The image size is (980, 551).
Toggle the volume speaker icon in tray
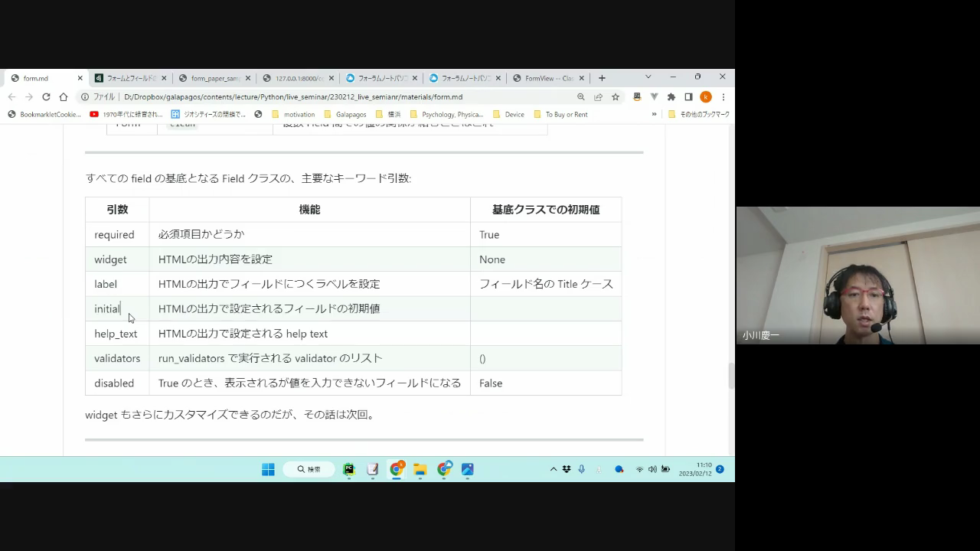(x=652, y=469)
